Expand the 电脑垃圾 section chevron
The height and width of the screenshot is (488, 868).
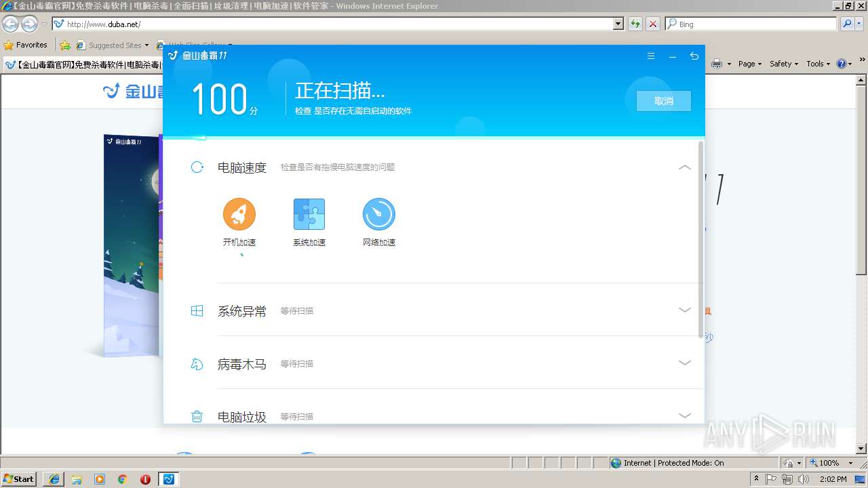pyautogui.click(x=685, y=415)
